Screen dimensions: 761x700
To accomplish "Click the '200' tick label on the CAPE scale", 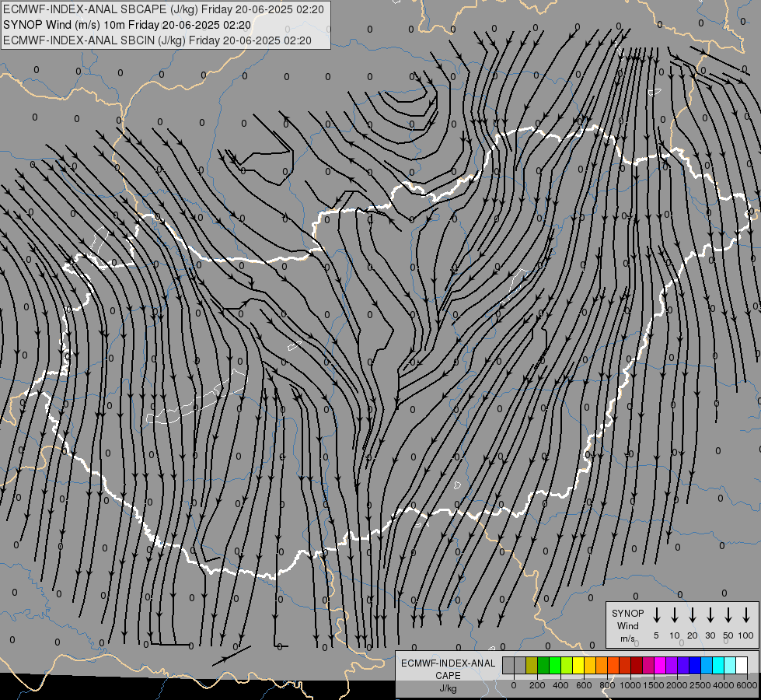I will pos(537,685).
